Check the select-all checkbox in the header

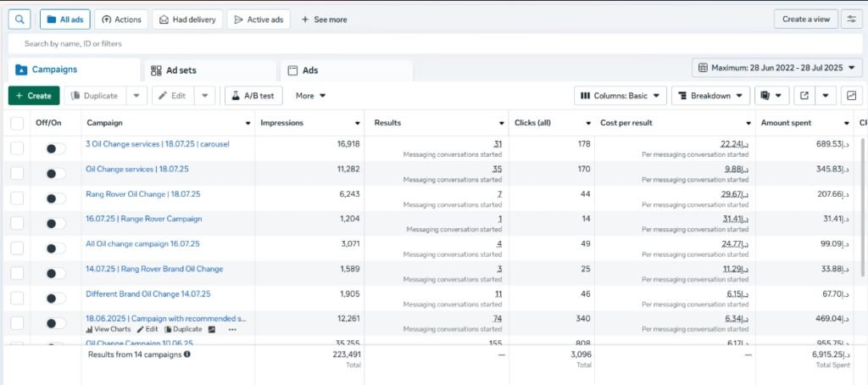point(17,123)
